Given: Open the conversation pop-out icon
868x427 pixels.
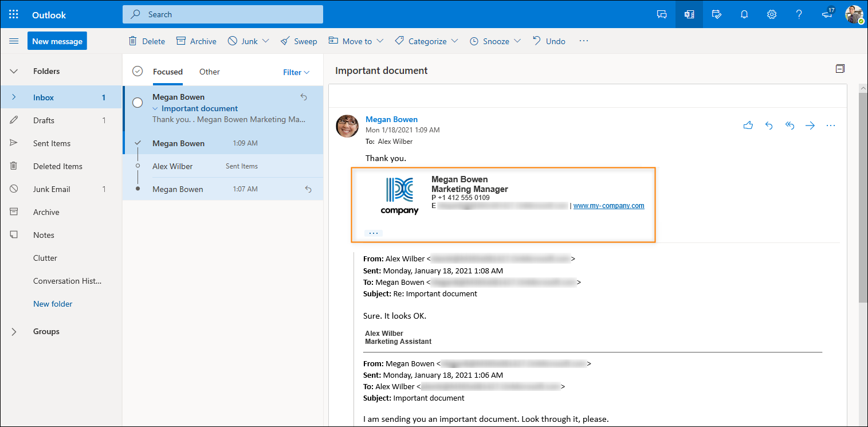Looking at the screenshot, I should coord(840,69).
